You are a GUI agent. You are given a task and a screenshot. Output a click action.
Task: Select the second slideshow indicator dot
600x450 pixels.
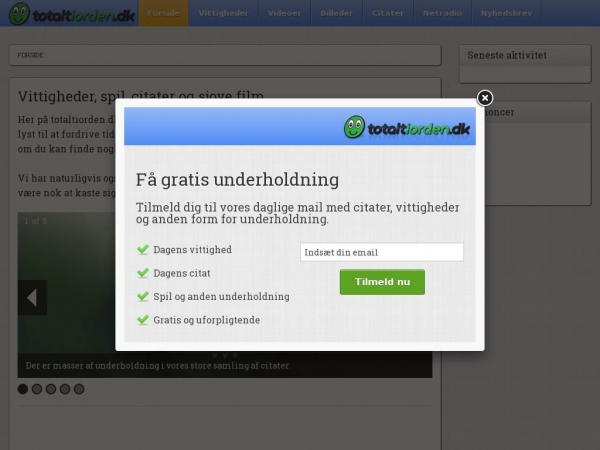coord(37,389)
